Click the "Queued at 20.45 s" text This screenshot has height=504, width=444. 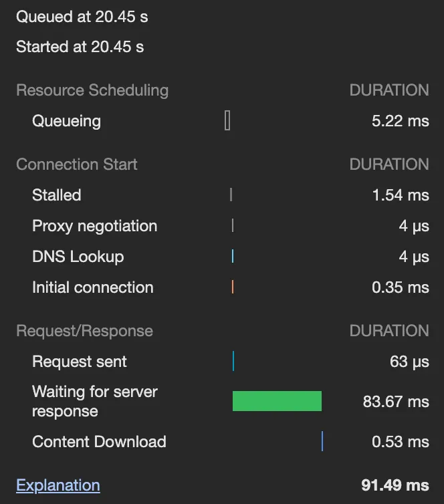82,17
